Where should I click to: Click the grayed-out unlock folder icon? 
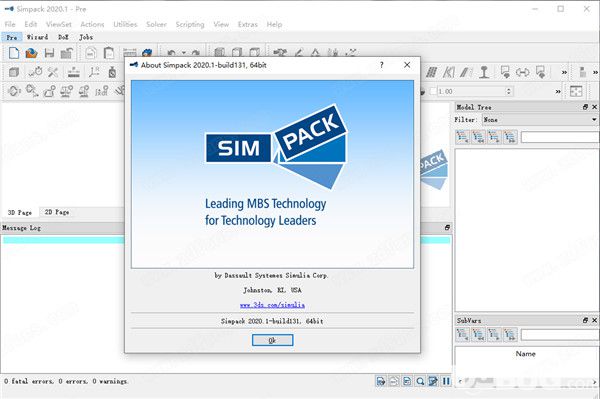pyautogui.click(x=67, y=53)
